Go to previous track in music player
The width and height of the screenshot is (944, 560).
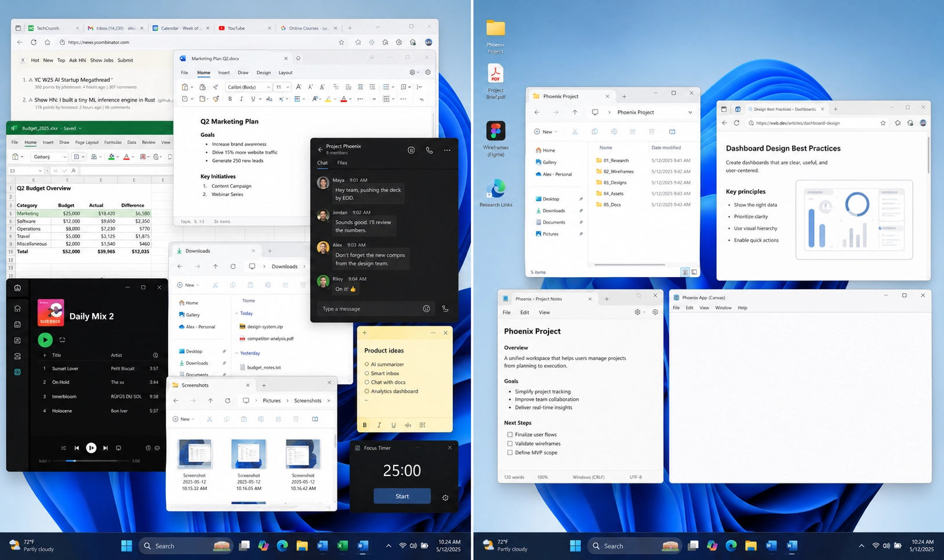click(x=77, y=448)
